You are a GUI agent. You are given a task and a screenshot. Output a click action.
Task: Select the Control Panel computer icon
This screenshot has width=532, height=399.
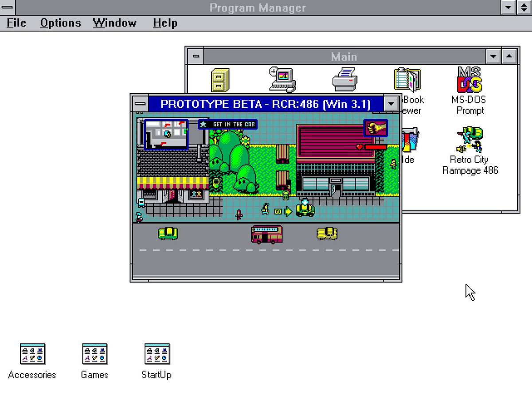pyautogui.click(x=282, y=80)
